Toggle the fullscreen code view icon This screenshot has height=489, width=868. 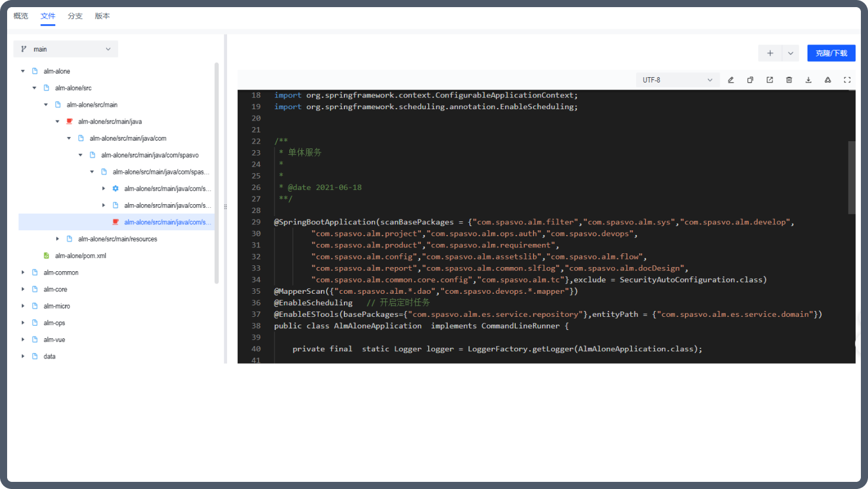[847, 80]
